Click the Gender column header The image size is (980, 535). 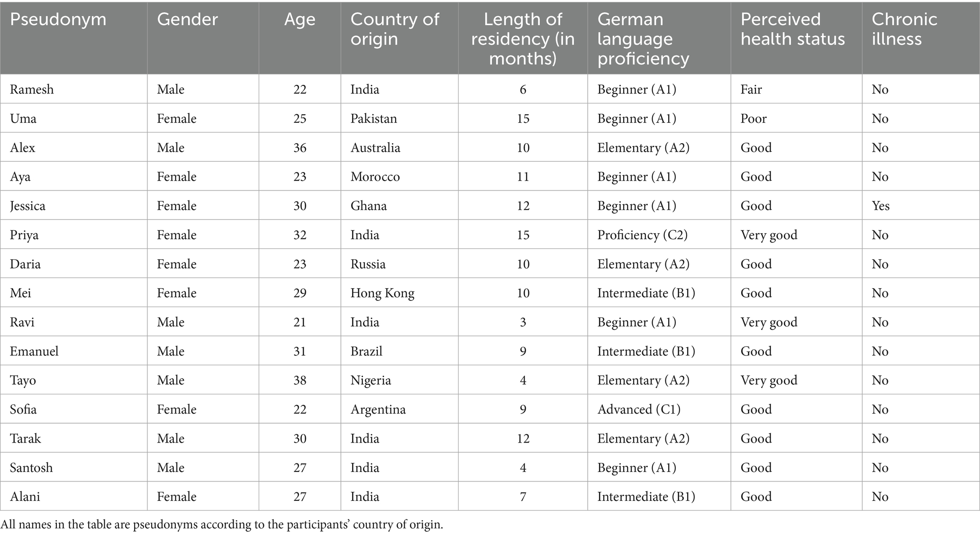187,20
